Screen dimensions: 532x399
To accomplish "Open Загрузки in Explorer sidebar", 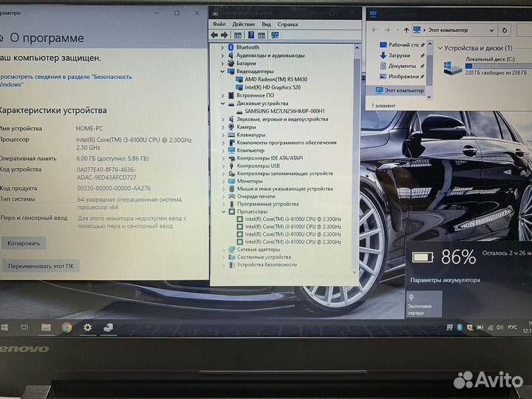I will (x=399, y=55).
